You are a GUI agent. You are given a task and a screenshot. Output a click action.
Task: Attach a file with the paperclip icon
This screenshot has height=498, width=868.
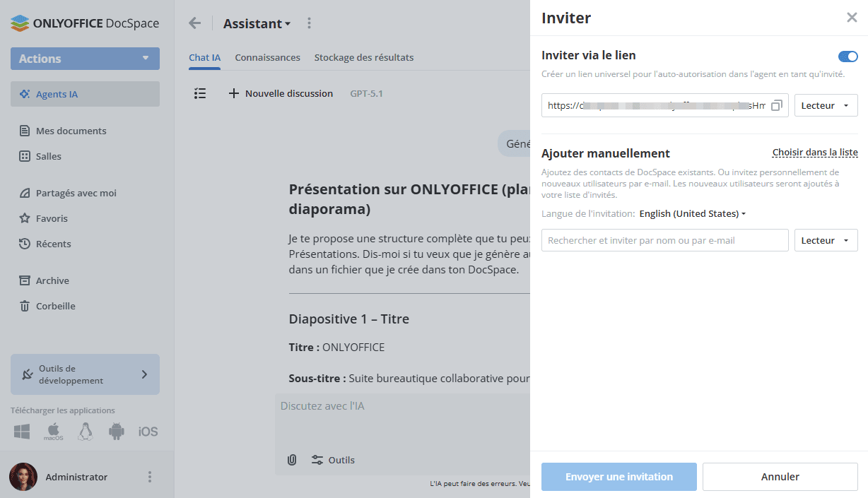pos(292,459)
